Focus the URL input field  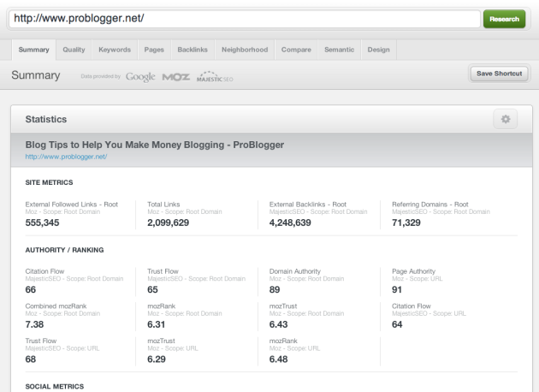click(x=245, y=19)
